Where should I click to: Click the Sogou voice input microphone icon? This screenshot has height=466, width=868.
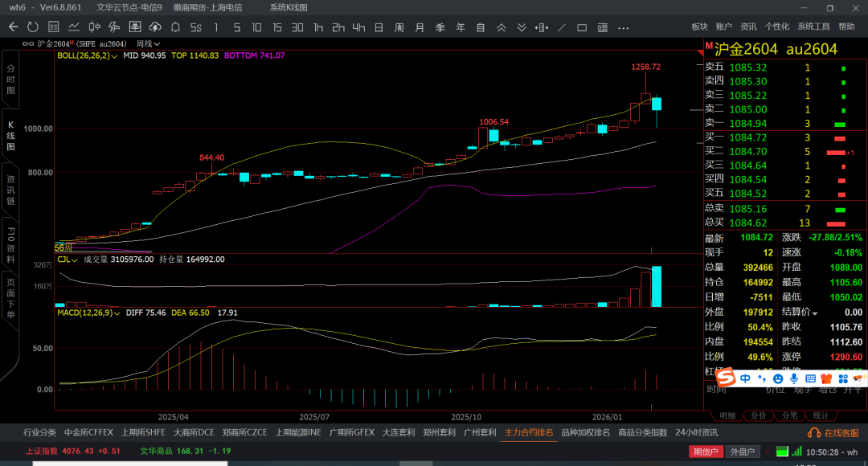(794, 378)
